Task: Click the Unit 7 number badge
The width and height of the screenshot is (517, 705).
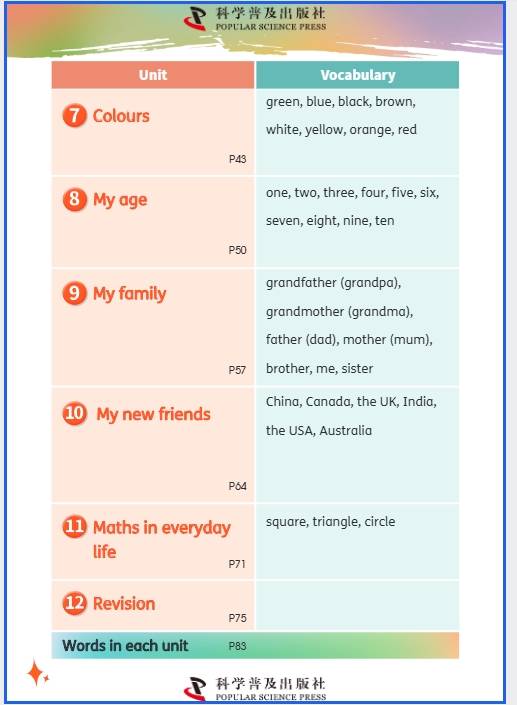Action: tap(74, 116)
